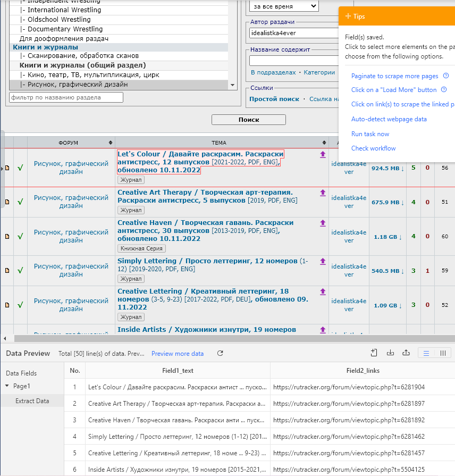Click 'В подразделах' link

[x=273, y=72]
